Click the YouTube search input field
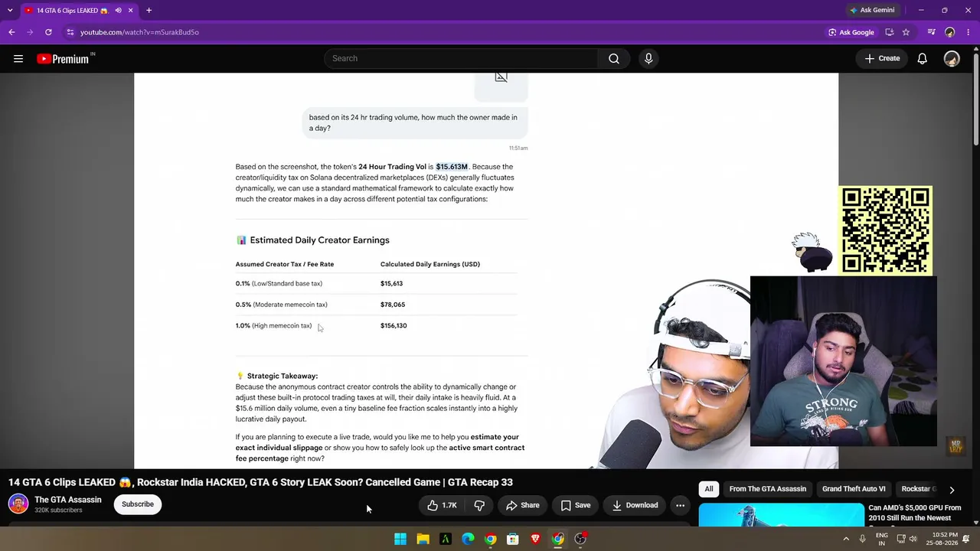This screenshot has height=551, width=980. 461,58
